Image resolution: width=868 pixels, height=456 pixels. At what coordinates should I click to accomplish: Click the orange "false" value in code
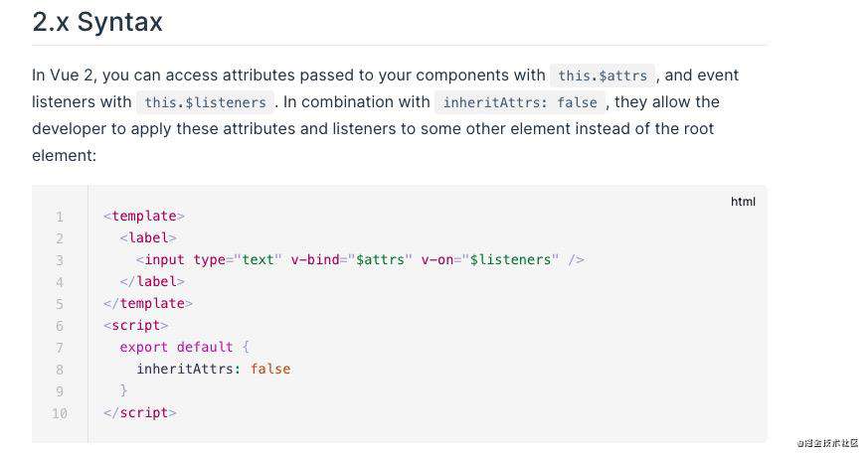[270, 370]
